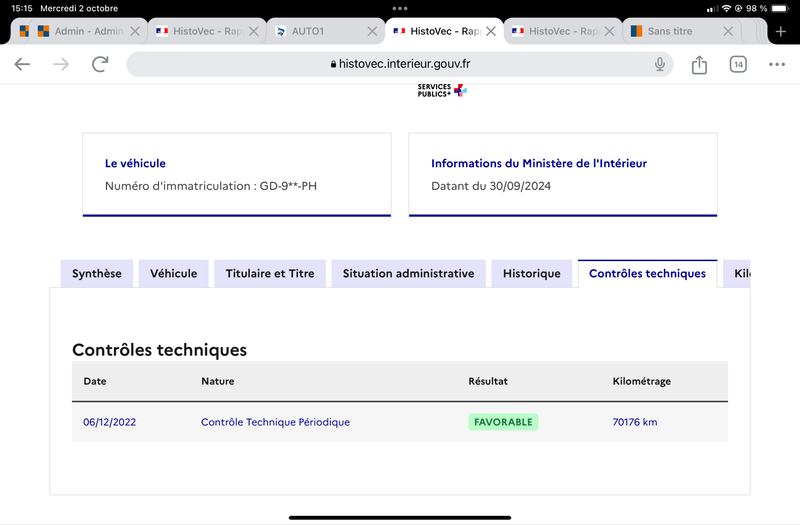This screenshot has width=800, height=525.
Task: Select the Titulaire et Titre tab
Action: [x=270, y=273]
